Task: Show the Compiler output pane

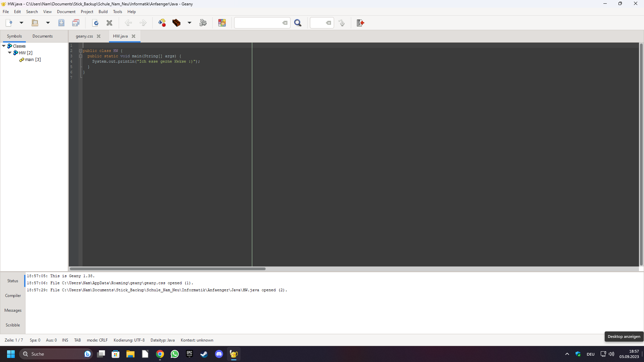Action: (13, 295)
